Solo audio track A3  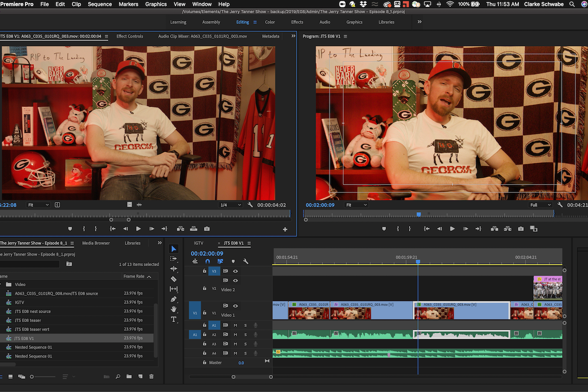point(245,344)
